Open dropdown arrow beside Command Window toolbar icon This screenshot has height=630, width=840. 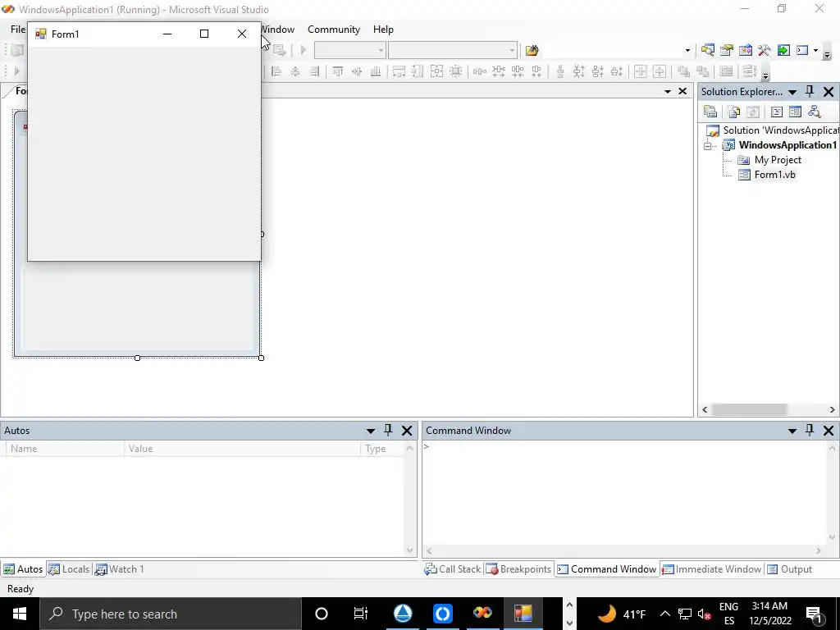(x=816, y=50)
